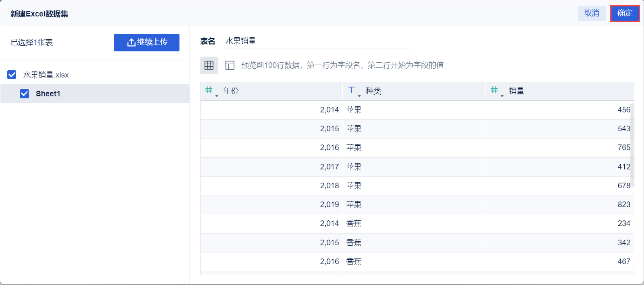Open the 年份 field type dropdown arrow
The width and height of the screenshot is (644, 285).
(217, 96)
